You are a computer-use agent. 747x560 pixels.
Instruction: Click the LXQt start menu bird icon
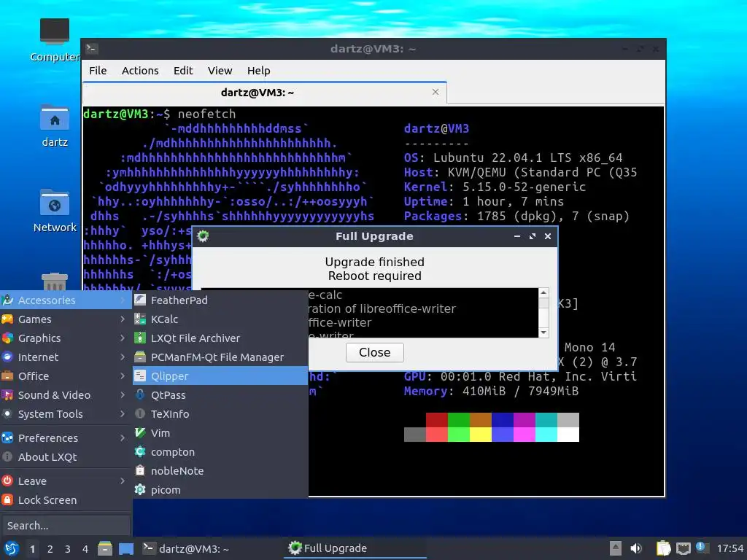click(12, 548)
